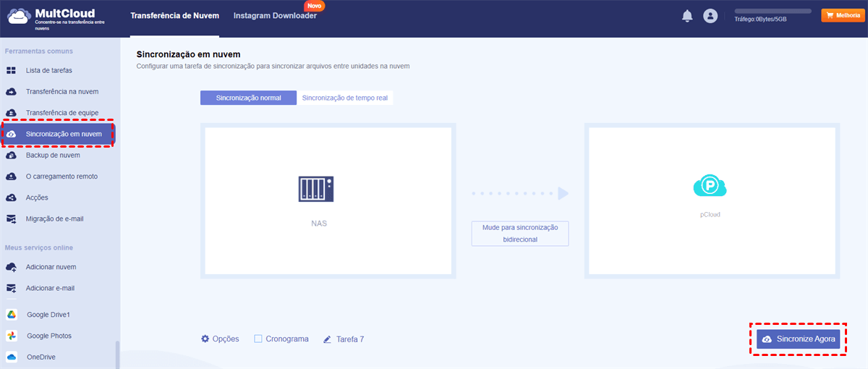Click the Adicionar e-mail icon
Image resolution: width=868 pixels, height=369 pixels.
11,288
